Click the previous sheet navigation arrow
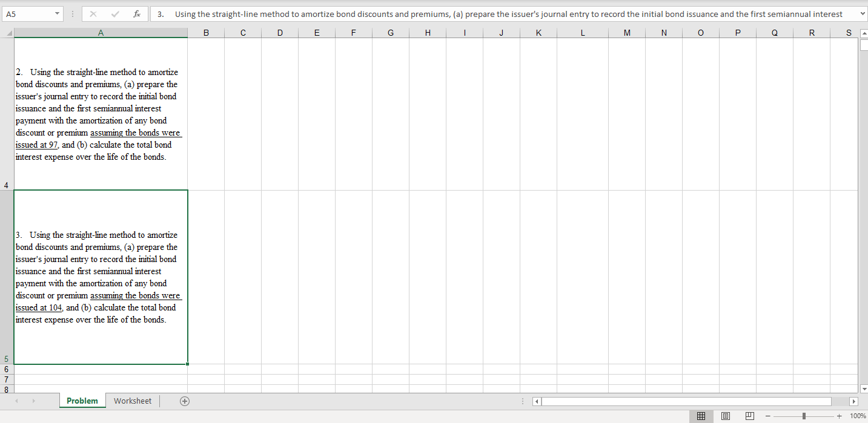868x423 pixels. click(x=17, y=401)
